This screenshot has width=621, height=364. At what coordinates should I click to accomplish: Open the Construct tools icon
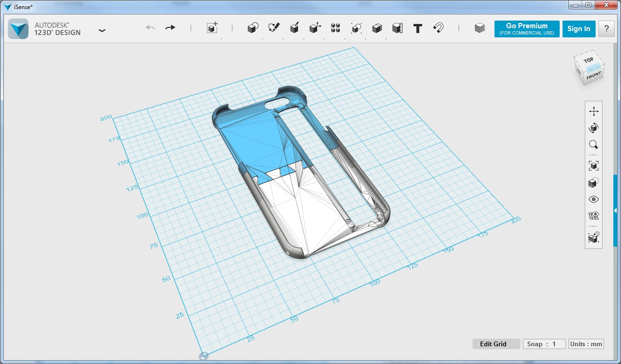pyautogui.click(x=294, y=28)
